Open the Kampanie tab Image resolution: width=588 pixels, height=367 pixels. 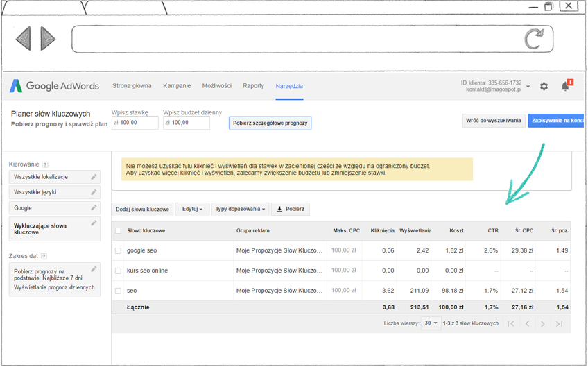(177, 86)
